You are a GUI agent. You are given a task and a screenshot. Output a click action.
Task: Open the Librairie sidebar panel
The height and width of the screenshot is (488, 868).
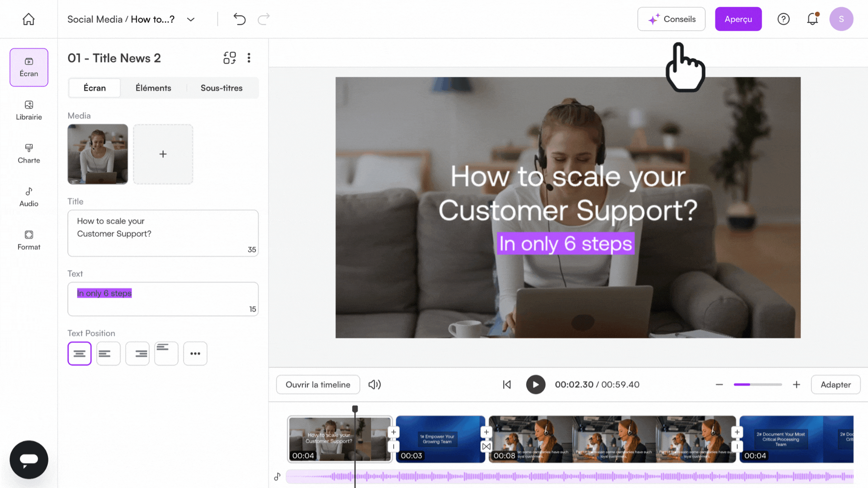(29, 110)
